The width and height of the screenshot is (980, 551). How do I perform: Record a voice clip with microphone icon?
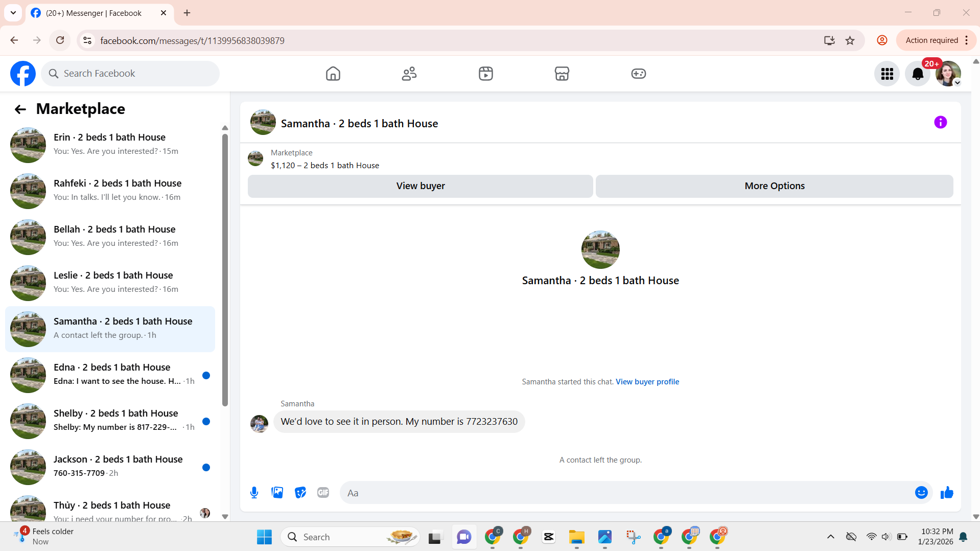pos(254,493)
